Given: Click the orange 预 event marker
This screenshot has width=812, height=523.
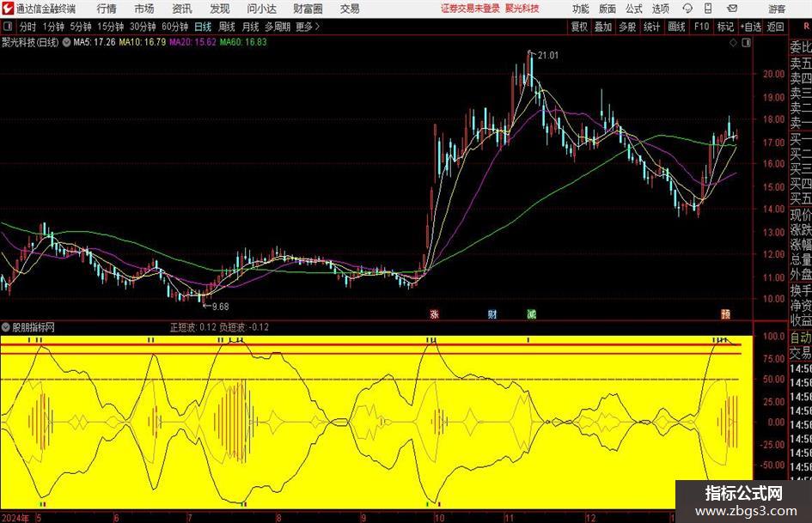Looking at the screenshot, I should (x=725, y=313).
